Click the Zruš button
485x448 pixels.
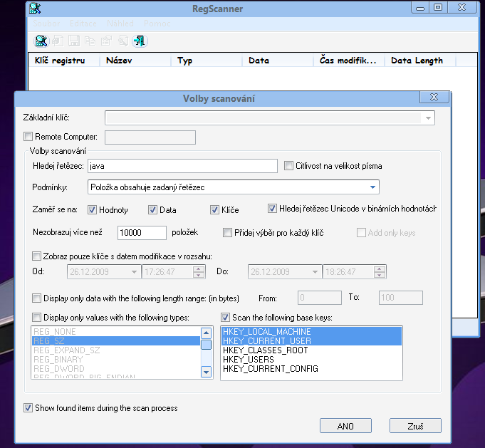(415, 426)
